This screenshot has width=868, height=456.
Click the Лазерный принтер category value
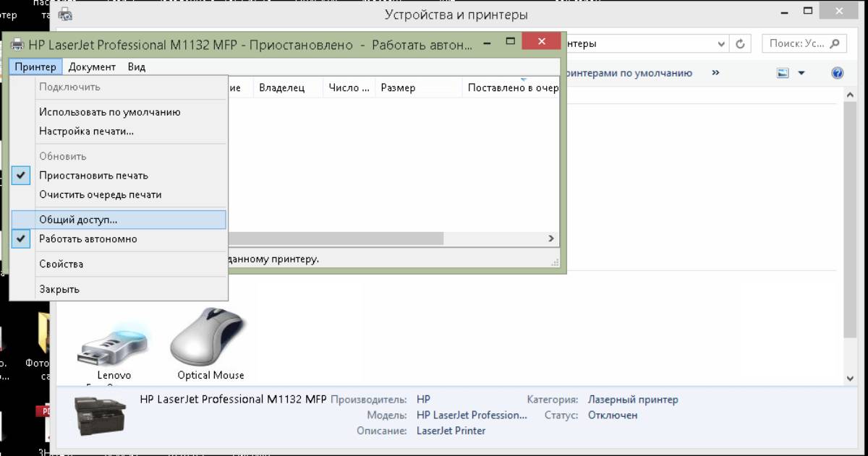point(633,400)
